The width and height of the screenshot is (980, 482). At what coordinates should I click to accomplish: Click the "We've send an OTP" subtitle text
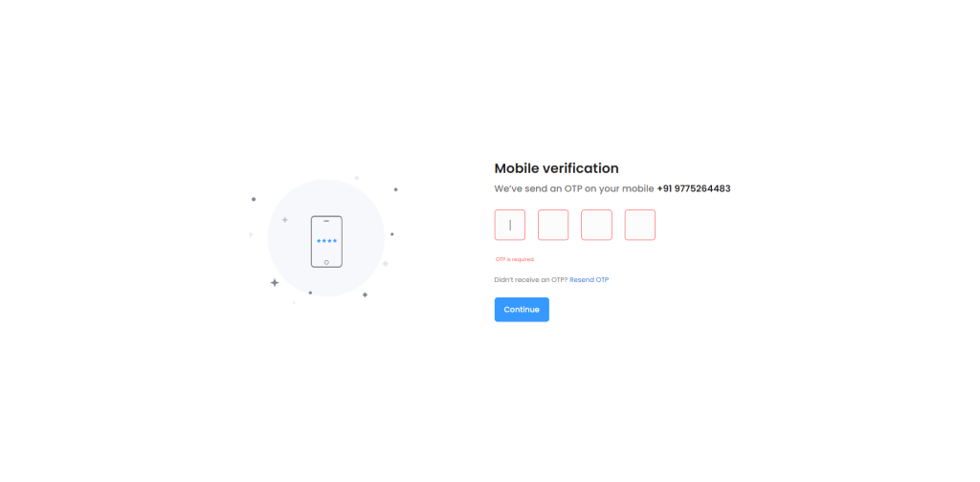click(x=573, y=188)
